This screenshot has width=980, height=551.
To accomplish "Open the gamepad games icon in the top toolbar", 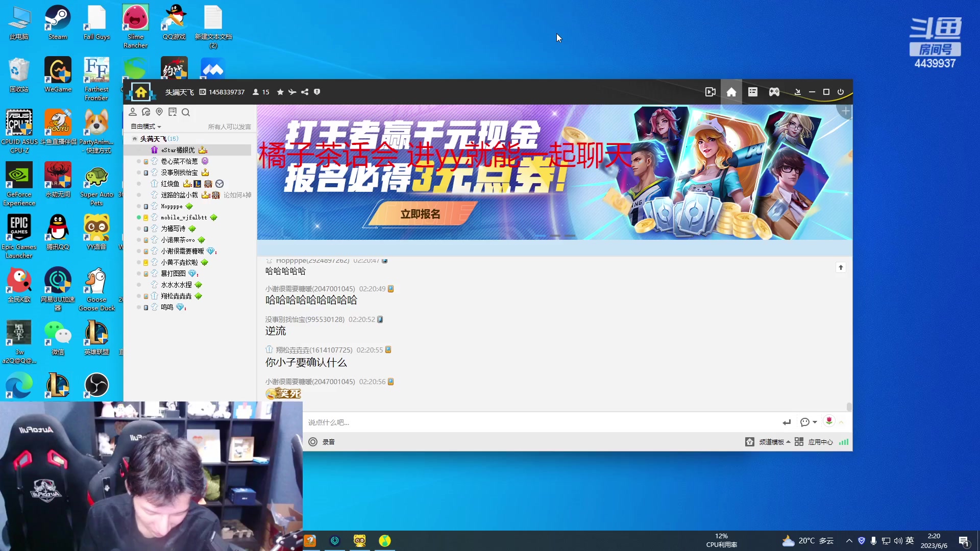I will pos(774,92).
